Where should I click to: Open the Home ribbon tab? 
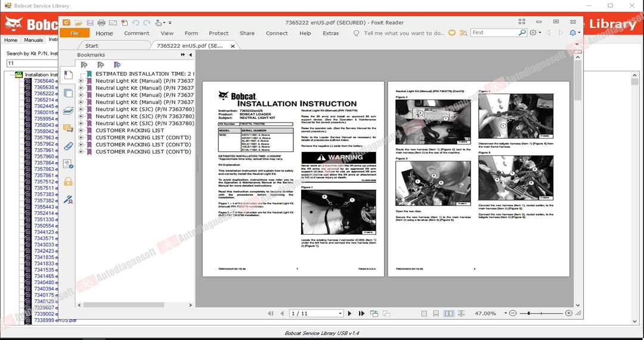(x=104, y=33)
